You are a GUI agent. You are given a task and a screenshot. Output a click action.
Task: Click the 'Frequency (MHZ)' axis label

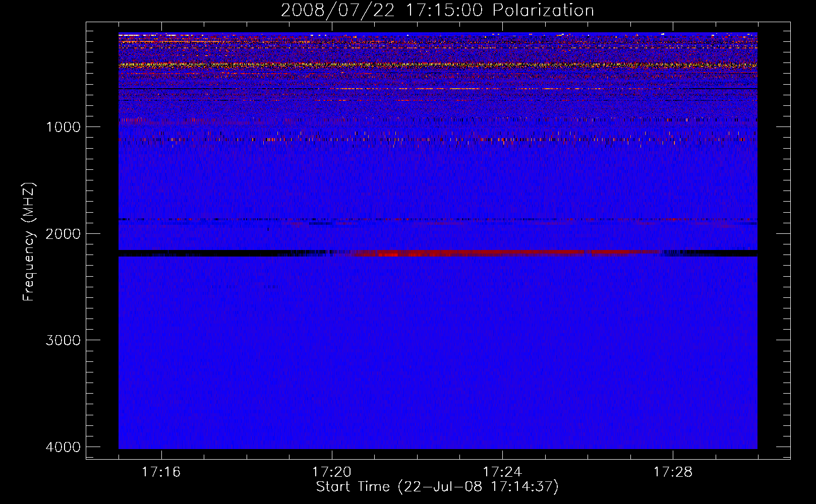point(29,242)
